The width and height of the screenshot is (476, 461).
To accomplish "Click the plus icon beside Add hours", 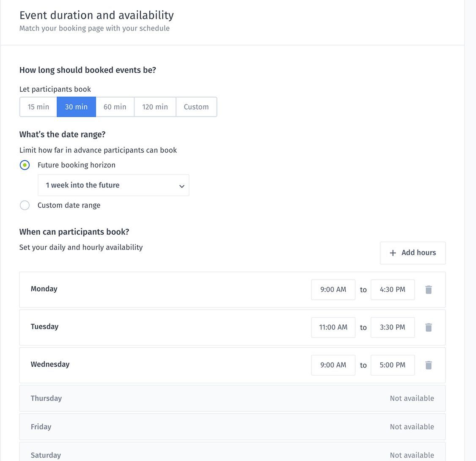I will tap(393, 253).
